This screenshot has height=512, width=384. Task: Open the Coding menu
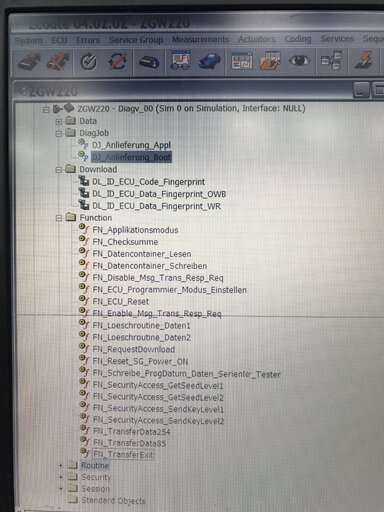click(298, 39)
